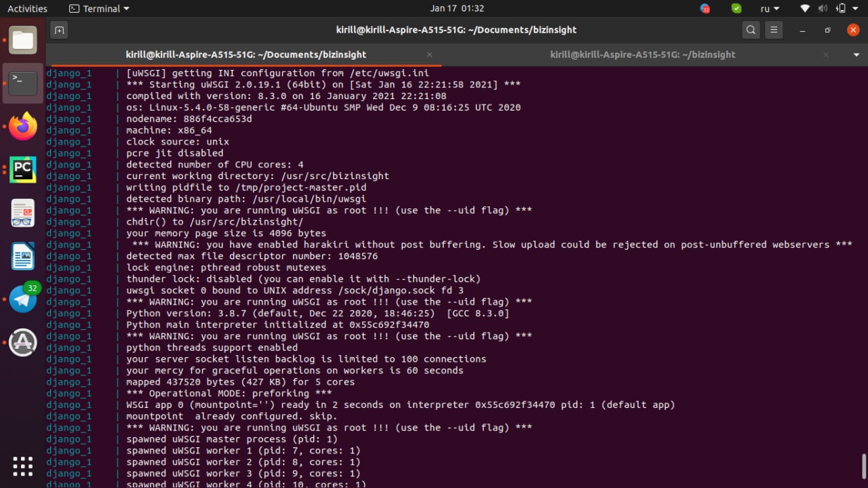Open the terminal hamburger menu
Viewport: 868px width, 488px height.
[774, 30]
